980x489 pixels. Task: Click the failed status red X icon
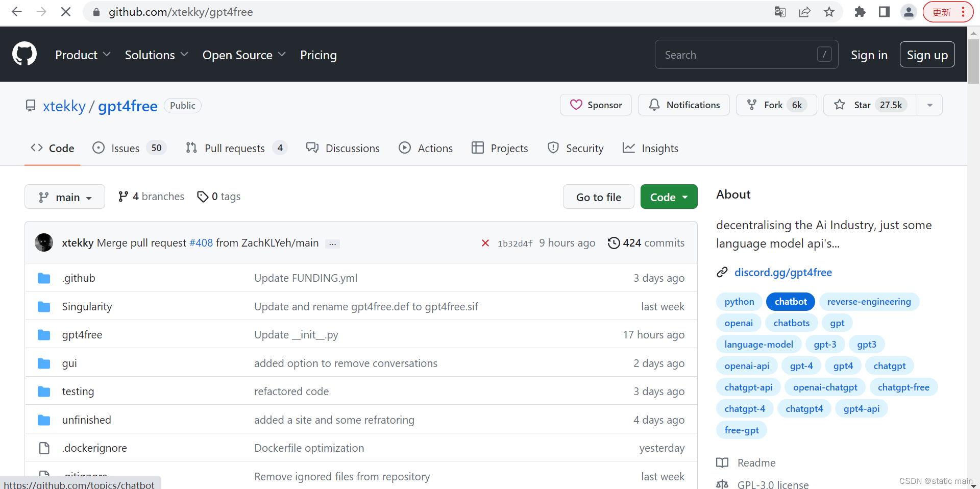(x=485, y=243)
